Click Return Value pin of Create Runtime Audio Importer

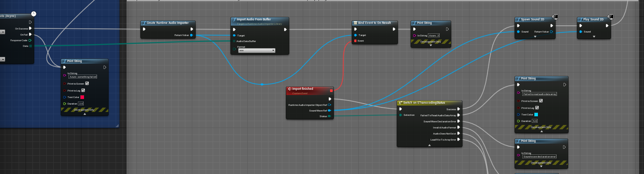tap(191, 35)
